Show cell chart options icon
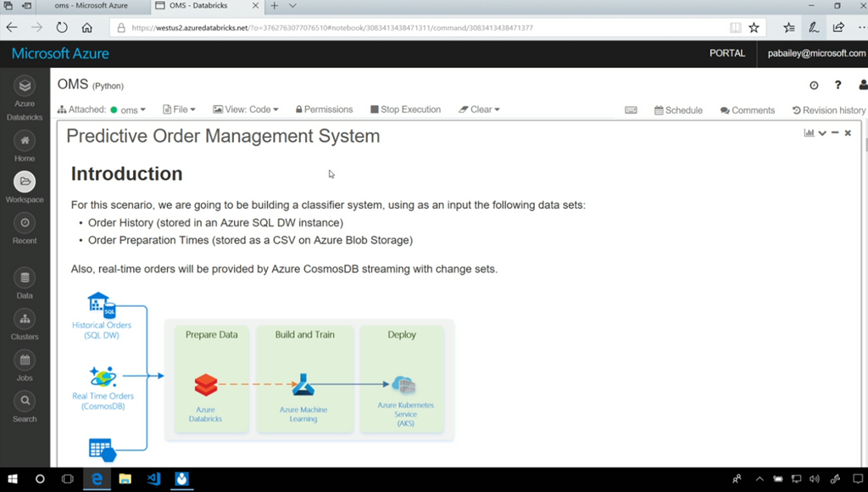 [x=809, y=133]
